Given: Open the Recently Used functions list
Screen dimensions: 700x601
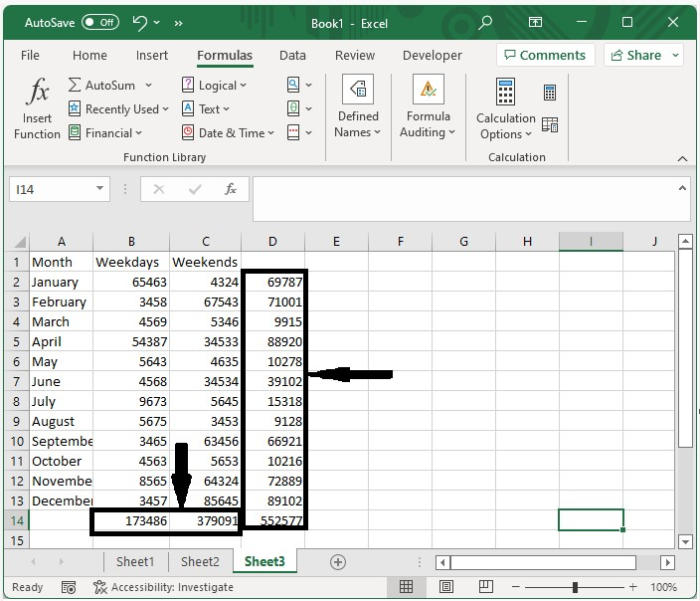Looking at the screenshot, I should (118, 109).
